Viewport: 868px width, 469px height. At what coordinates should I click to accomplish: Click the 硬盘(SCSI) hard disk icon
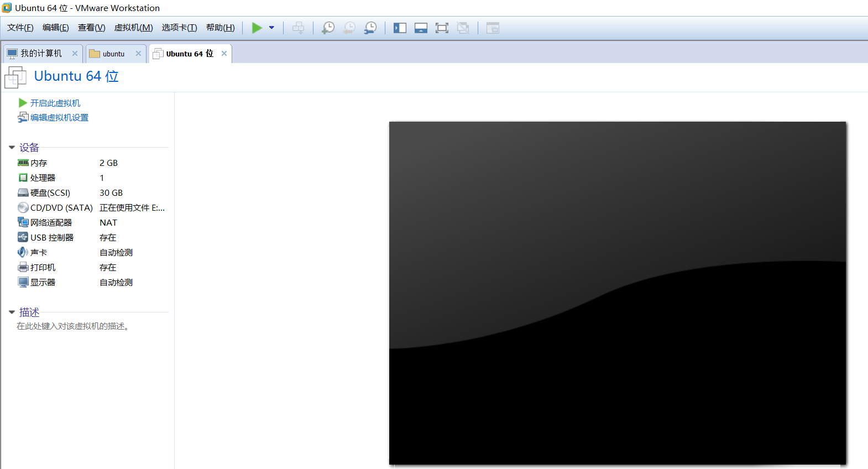tap(23, 192)
